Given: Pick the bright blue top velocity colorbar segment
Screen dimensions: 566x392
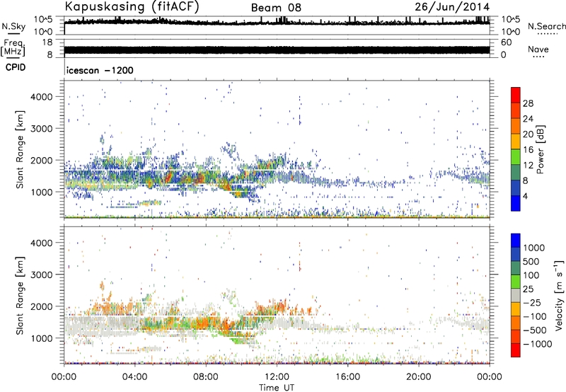Looking at the screenshot, I should pos(516,241).
